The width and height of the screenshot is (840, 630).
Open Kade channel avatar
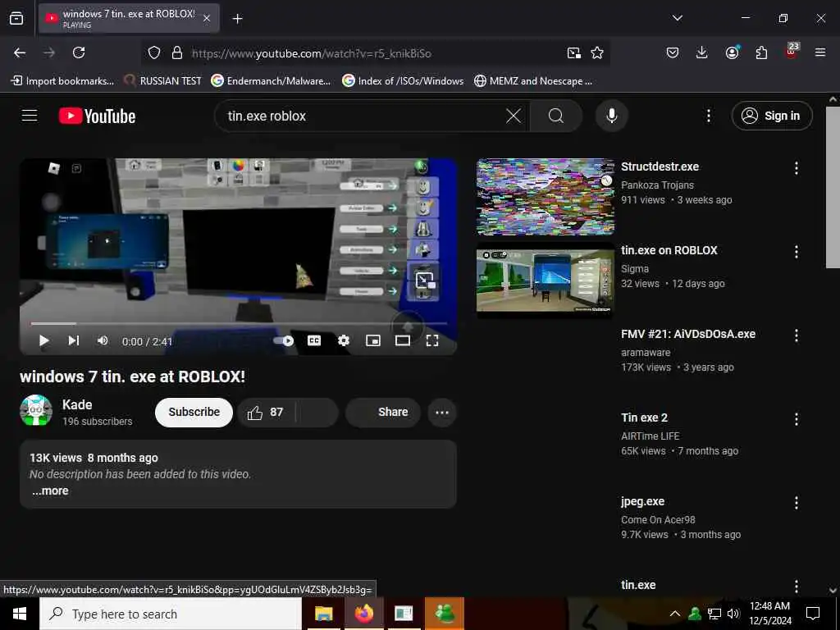tap(36, 411)
